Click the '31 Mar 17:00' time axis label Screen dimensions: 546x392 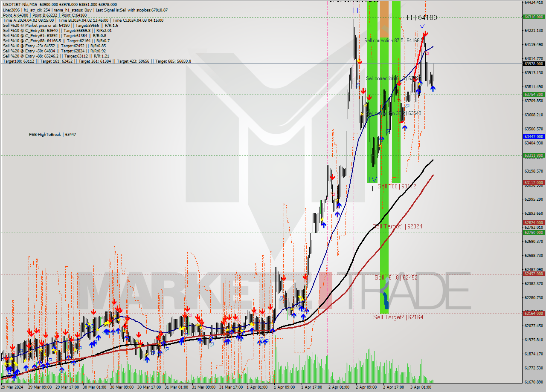click(231, 387)
